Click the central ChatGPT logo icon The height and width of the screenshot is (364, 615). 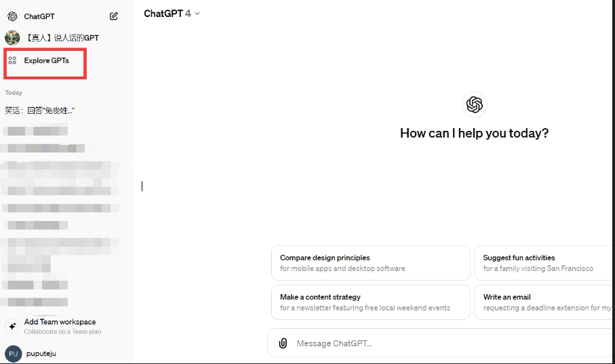(474, 104)
